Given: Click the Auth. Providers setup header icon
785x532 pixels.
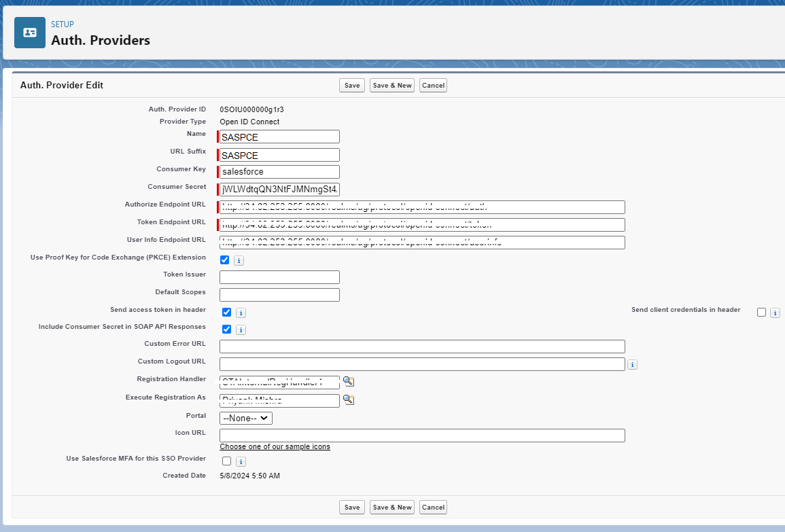Looking at the screenshot, I should point(30,33).
